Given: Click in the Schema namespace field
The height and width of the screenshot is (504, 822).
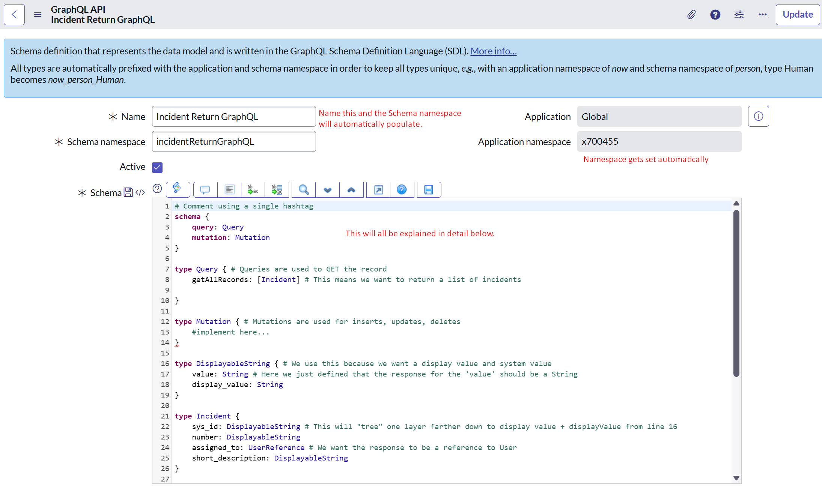Looking at the screenshot, I should pos(234,142).
